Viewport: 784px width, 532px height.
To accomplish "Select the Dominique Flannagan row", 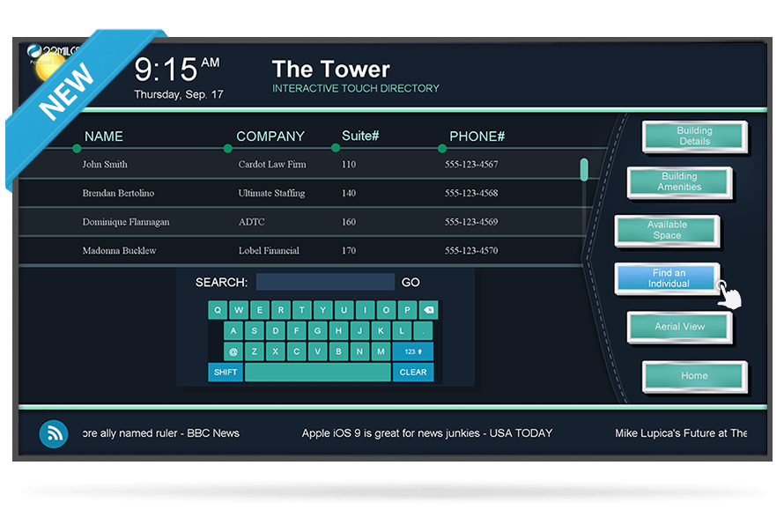I will point(301,222).
